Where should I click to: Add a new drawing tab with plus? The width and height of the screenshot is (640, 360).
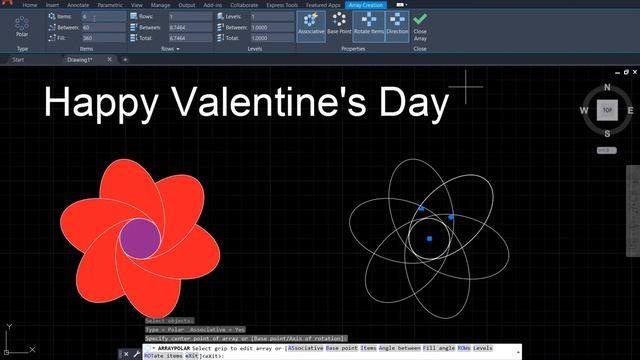tap(125, 60)
